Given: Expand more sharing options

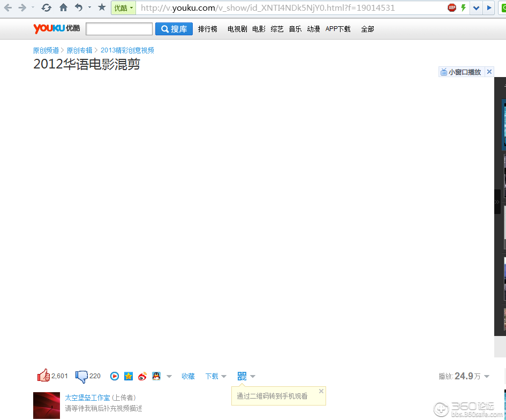Looking at the screenshot, I should tap(169, 376).
